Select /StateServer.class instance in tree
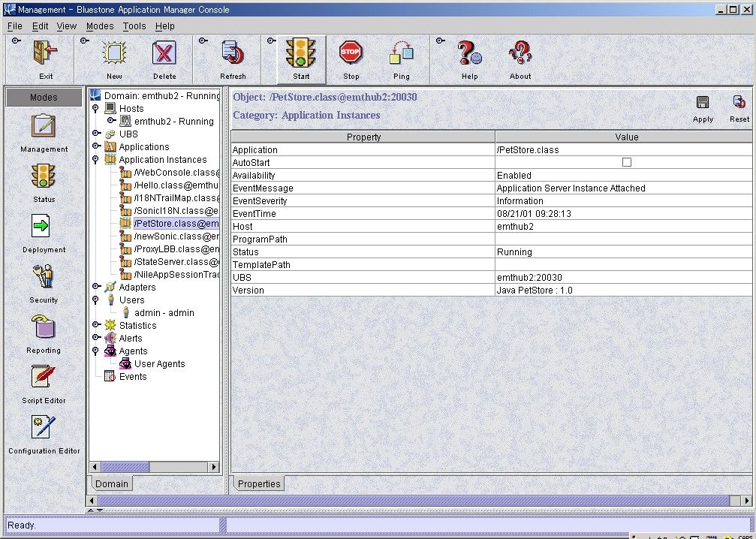This screenshot has height=539, width=756. coord(176,262)
